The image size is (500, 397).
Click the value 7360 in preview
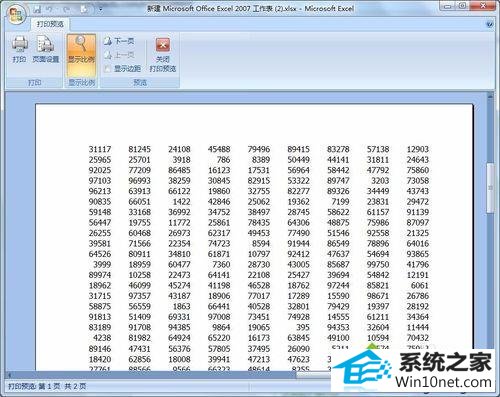tap(221, 265)
